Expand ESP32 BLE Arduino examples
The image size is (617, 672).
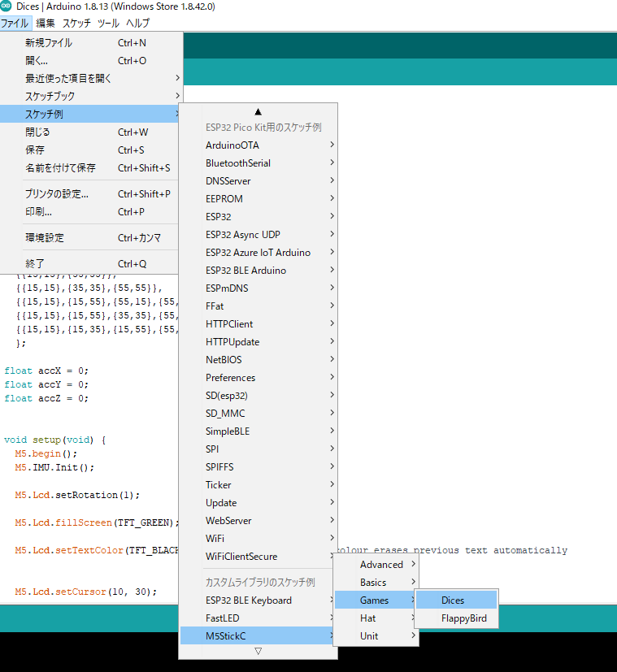[x=259, y=271]
